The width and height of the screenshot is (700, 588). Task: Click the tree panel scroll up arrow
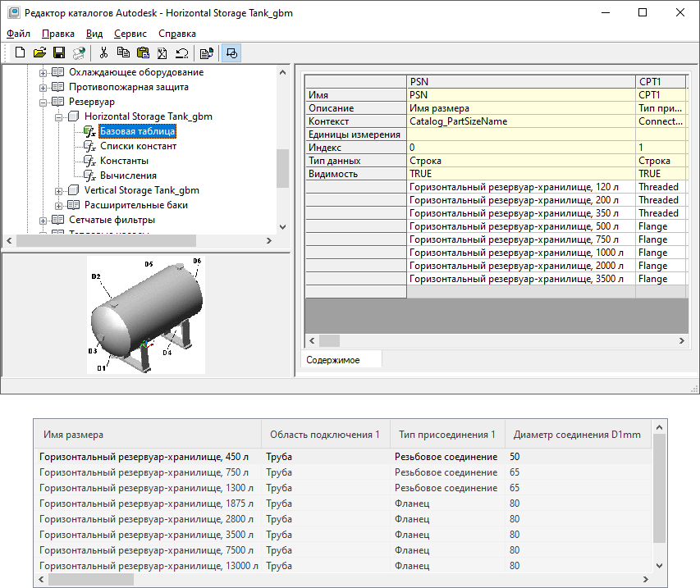tap(282, 72)
